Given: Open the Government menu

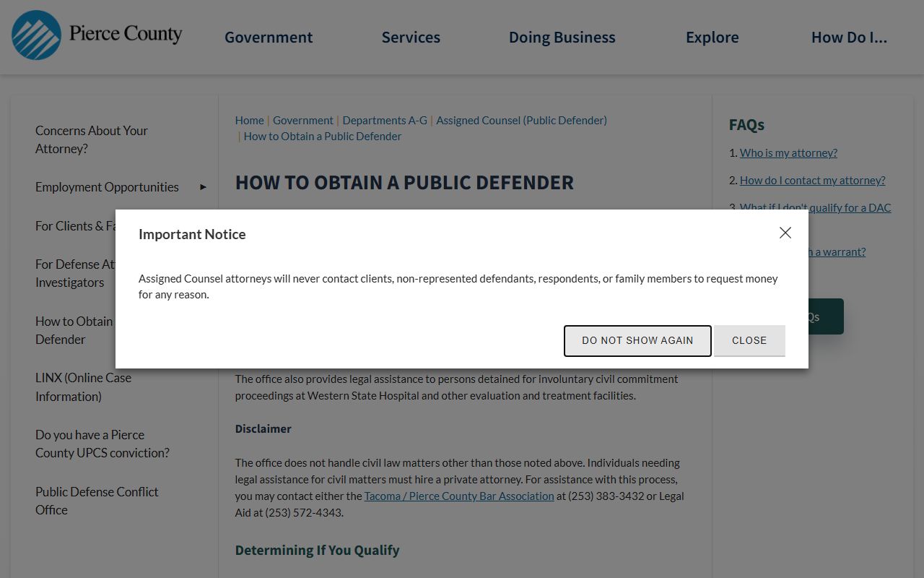Looking at the screenshot, I should point(269,38).
